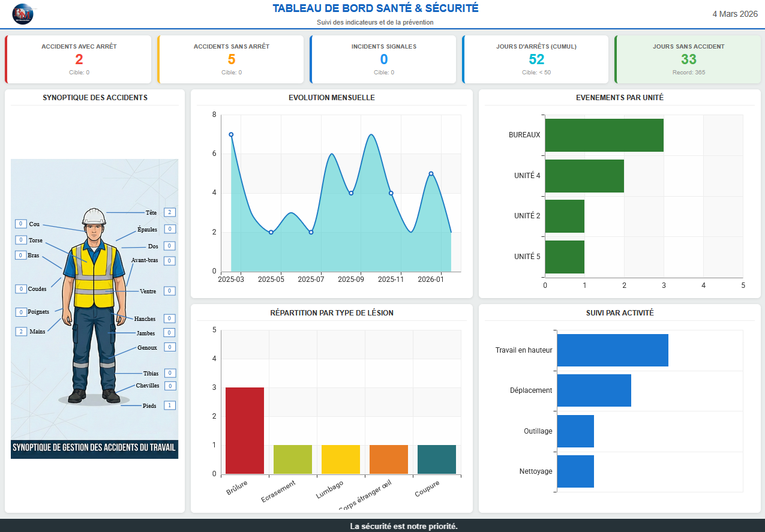Click the Bras count box
The height and width of the screenshot is (532, 765).
21,255
